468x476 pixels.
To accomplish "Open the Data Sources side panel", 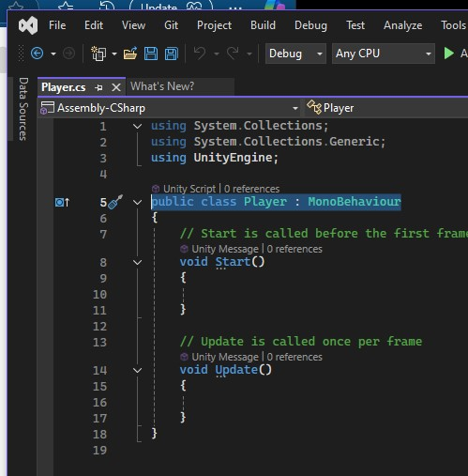I will click(x=23, y=109).
